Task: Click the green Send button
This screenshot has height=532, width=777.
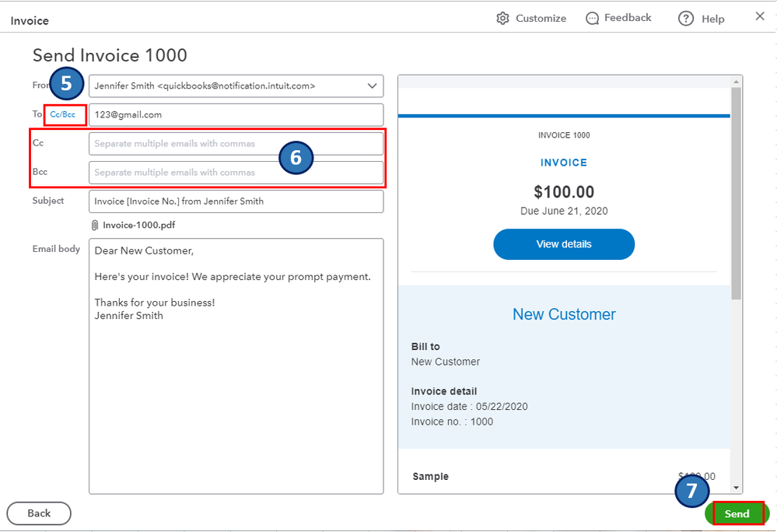Action: (737, 513)
